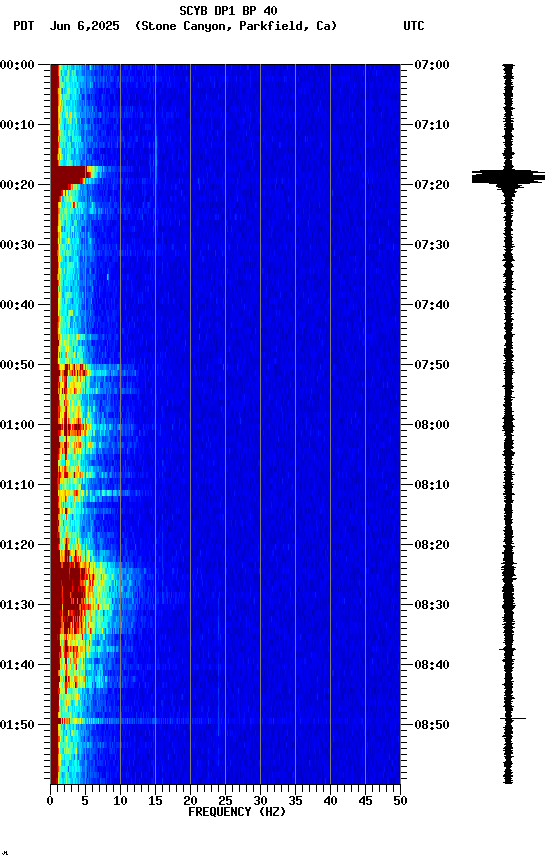Image resolution: width=552 pixels, height=864 pixels.
Task: Click the 08:40 UTC time label
Action: point(432,665)
